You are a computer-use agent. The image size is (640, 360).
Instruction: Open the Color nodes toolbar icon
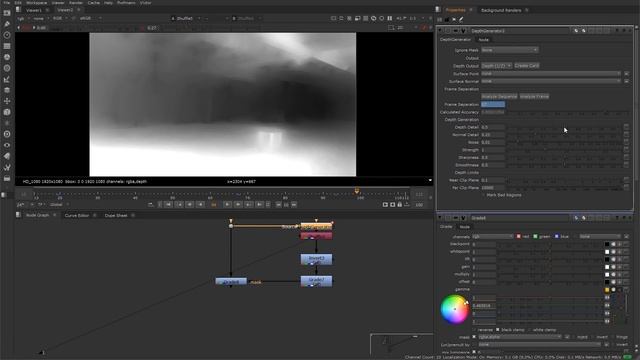click(7, 57)
